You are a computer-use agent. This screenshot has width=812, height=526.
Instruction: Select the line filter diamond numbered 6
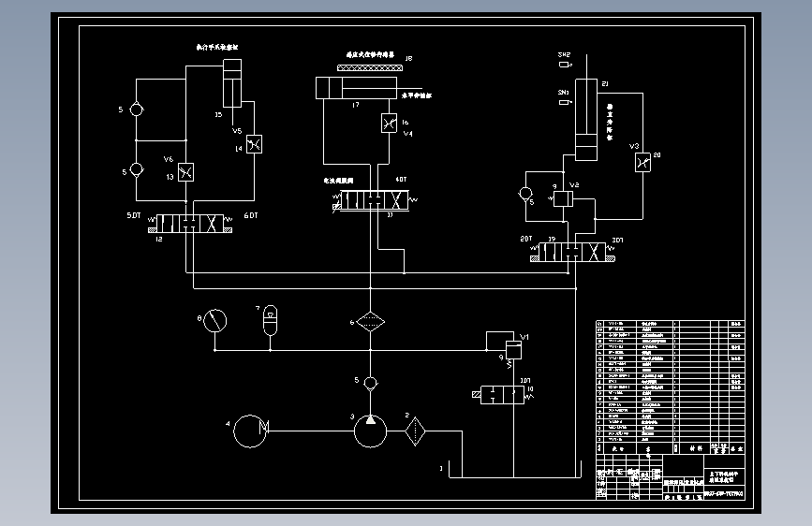[370, 322]
